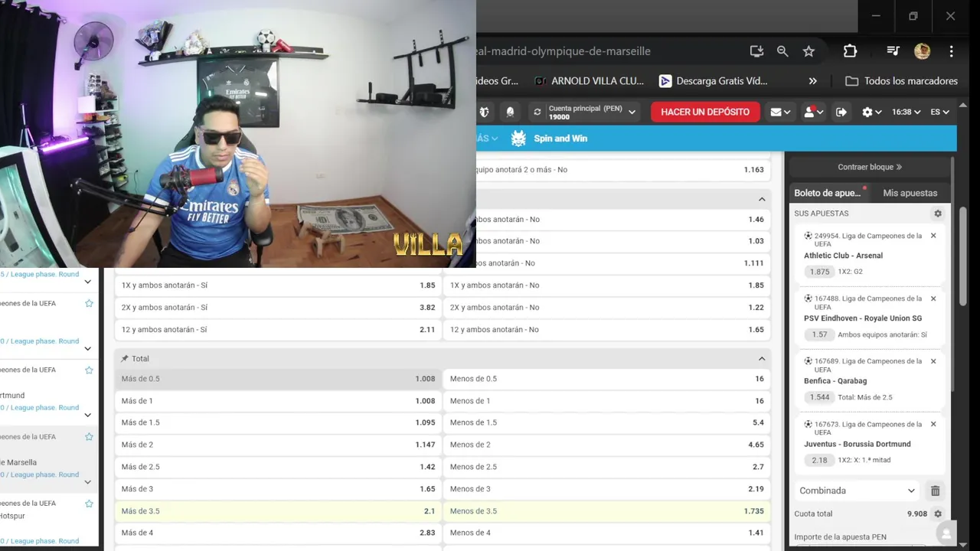The image size is (980, 551).
Task: Open the Chrome three-dot menu
Action: (951, 51)
